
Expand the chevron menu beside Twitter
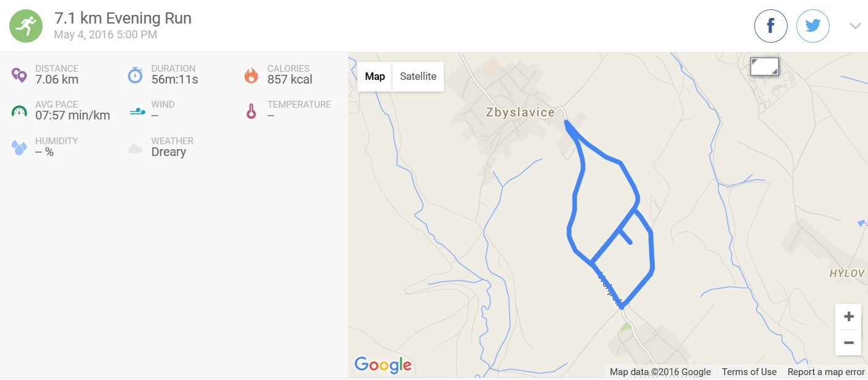tap(855, 26)
